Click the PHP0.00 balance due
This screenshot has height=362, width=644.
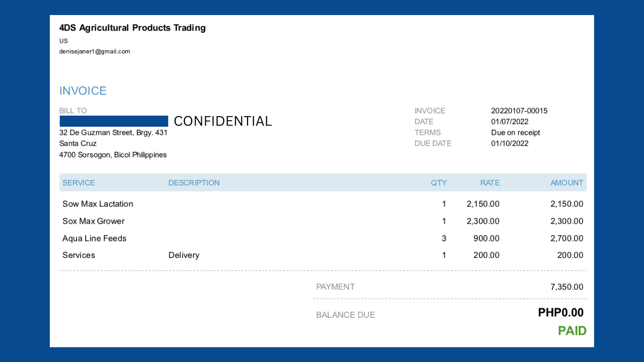[560, 313]
